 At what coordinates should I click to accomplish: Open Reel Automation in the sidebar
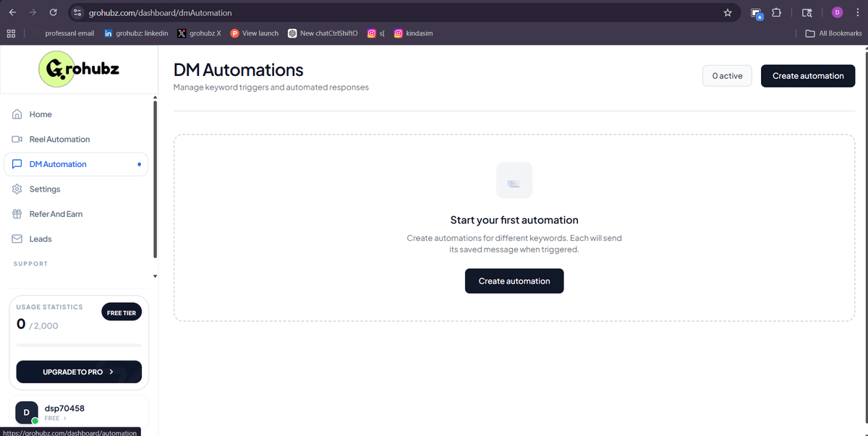point(76,139)
